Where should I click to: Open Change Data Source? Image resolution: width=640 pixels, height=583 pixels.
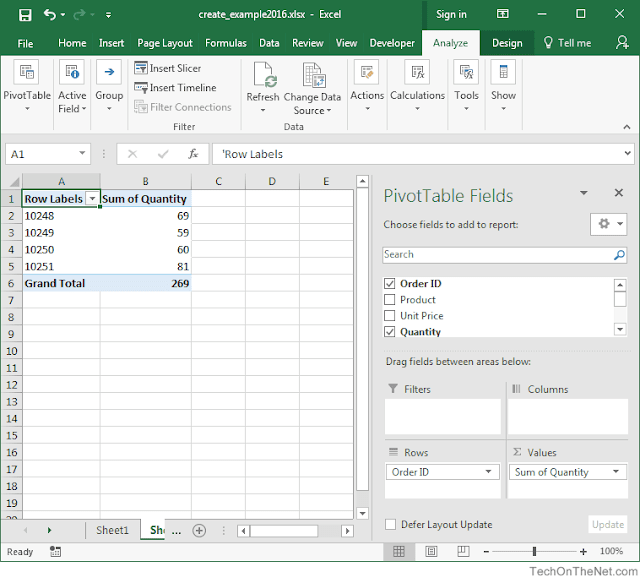click(312, 88)
